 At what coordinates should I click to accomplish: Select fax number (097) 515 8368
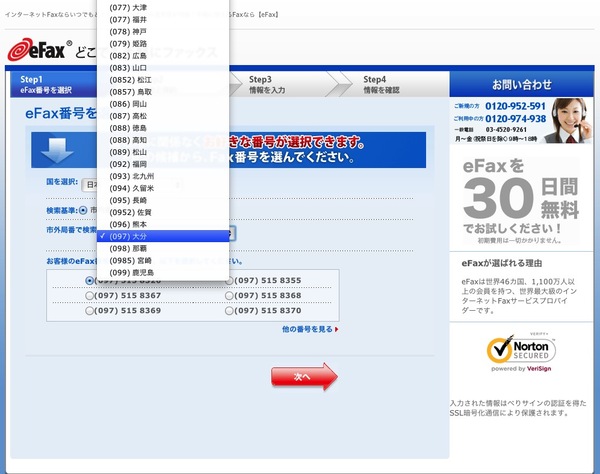coord(230,296)
